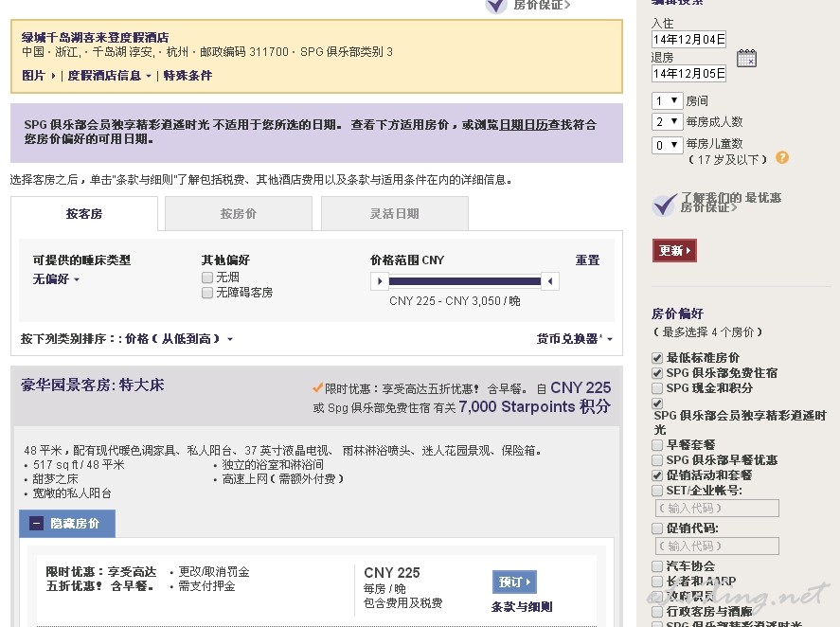Open the 日期日历 link
This screenshot has width=840, height=627.
pos(524,125)
